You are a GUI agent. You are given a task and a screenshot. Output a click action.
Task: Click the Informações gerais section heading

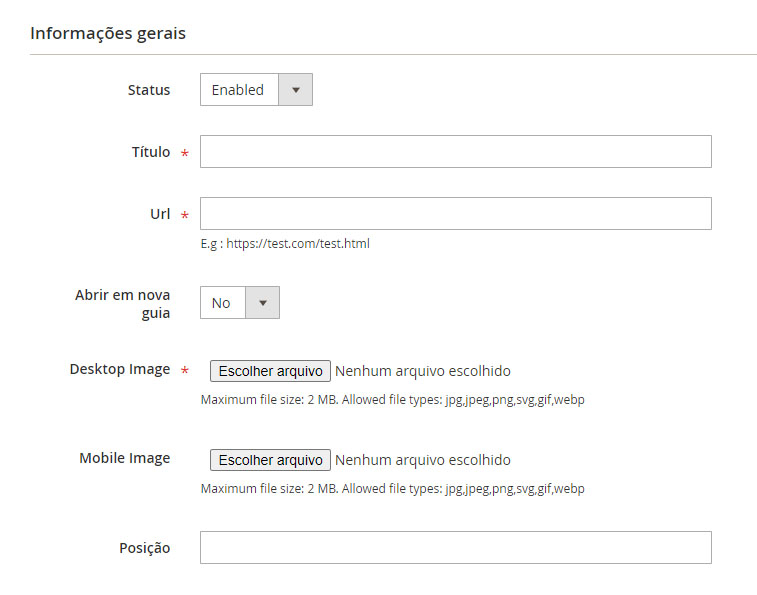pos(108,33)
